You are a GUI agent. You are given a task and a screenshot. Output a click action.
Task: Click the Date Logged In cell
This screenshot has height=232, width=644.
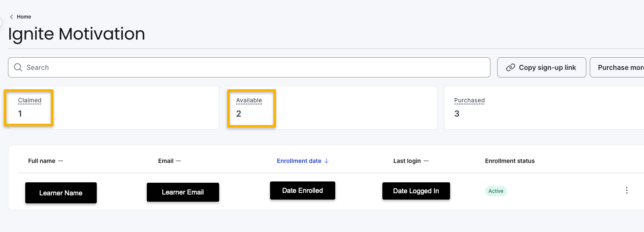tap(416, 191)
